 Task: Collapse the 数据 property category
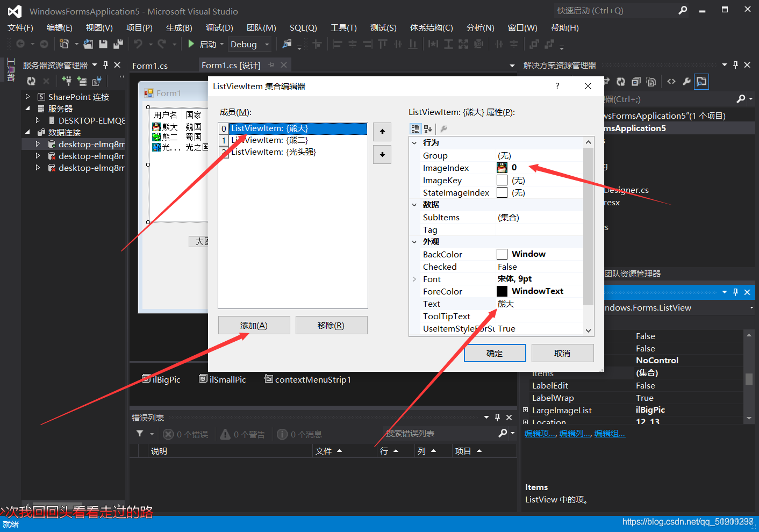point(414,205)
